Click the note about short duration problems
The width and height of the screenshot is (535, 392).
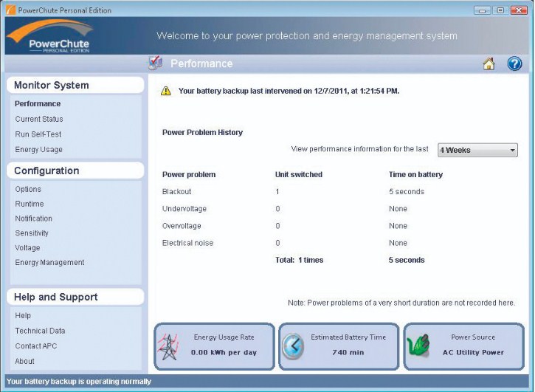point(401,303)
